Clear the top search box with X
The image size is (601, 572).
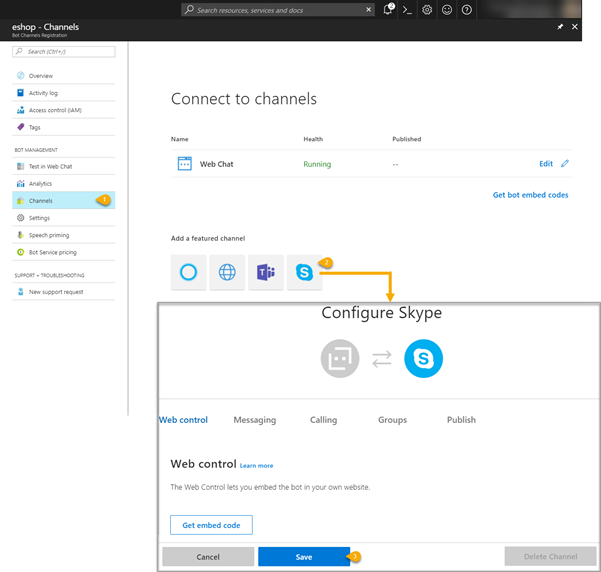[368, 10]
